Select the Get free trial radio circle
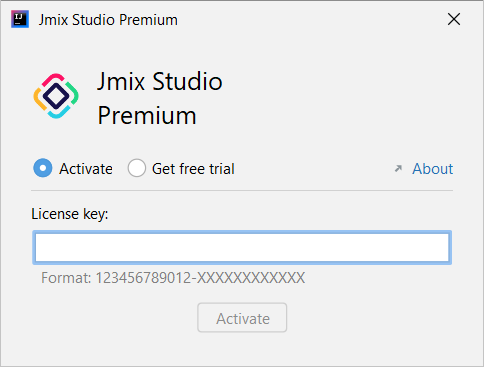The width and height of the screenshot is (484, 367). pyautogui.click(x=137, y=168)
